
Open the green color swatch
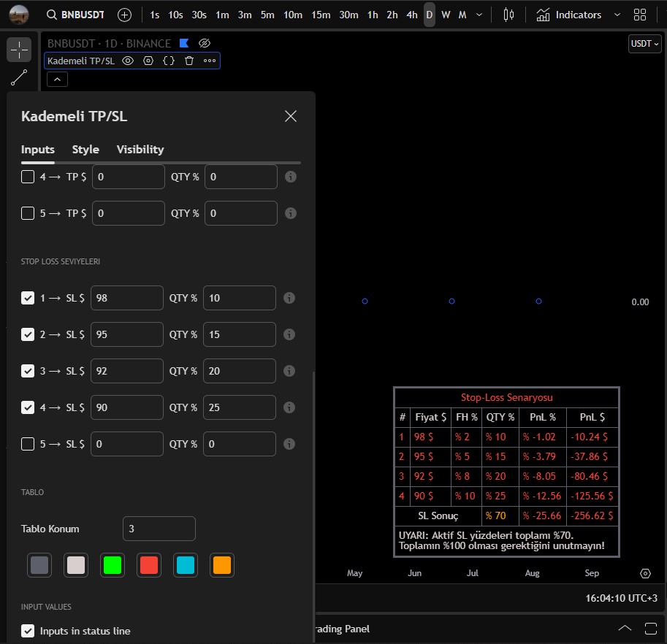pos(113,565)
